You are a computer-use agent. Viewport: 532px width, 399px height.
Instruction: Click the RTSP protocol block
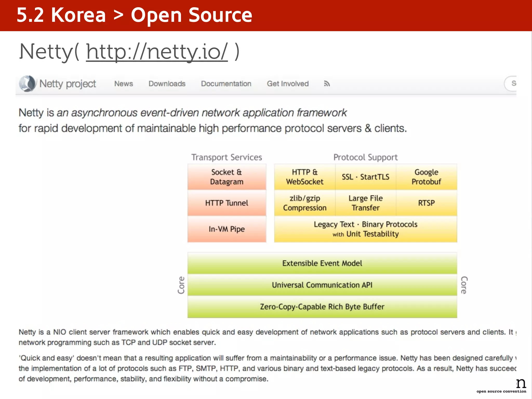point(427,203)
